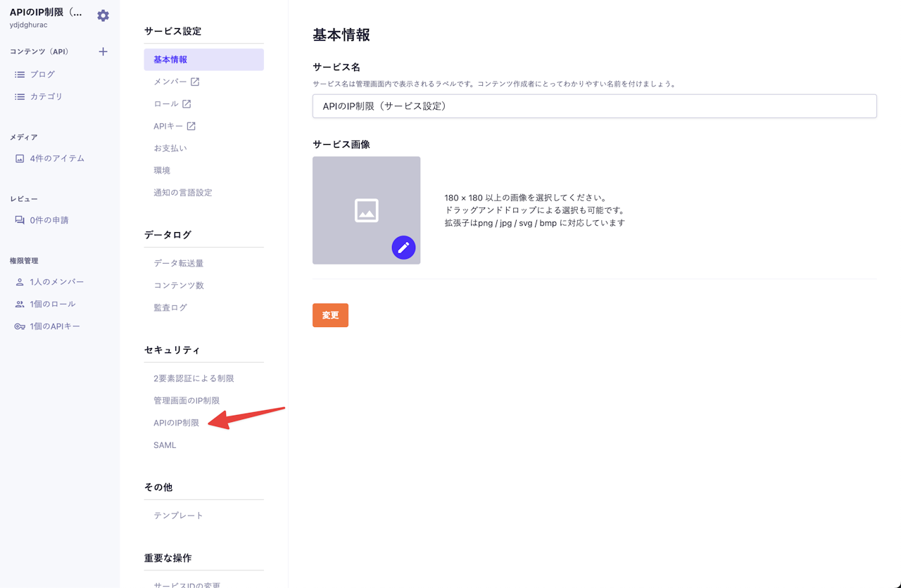This screenshot has height=588, width=901.
Task: Click the pencil edit icon on service image
Action: [403, 248]
